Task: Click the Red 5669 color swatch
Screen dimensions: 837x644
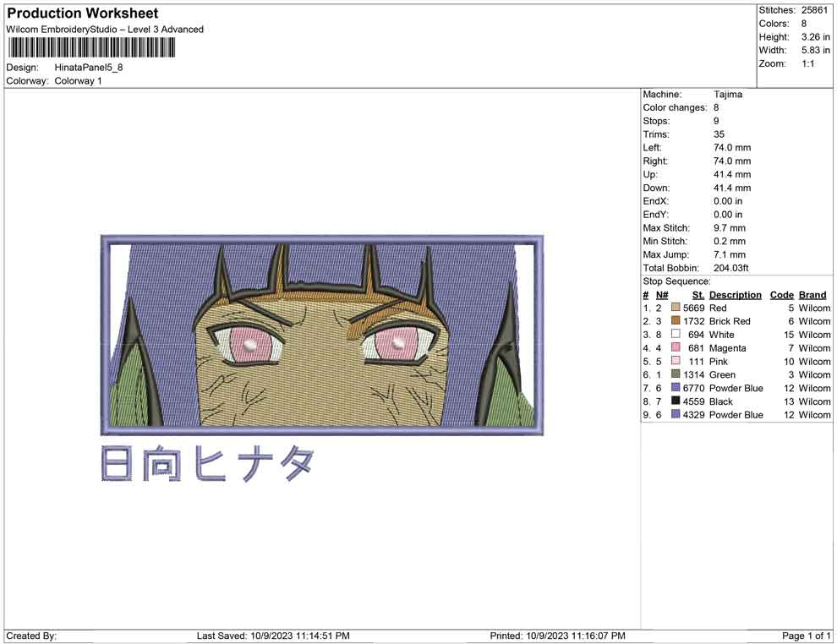Action: (x=676, y=308)
